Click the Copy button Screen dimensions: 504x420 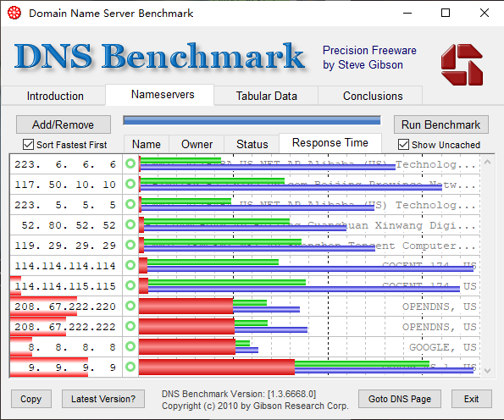point(31,399)
